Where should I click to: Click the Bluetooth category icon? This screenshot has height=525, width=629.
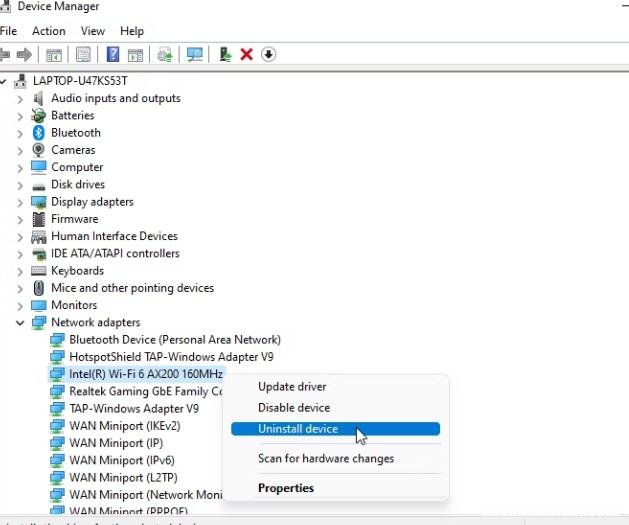pyautogui.click(x=39, y=133)
